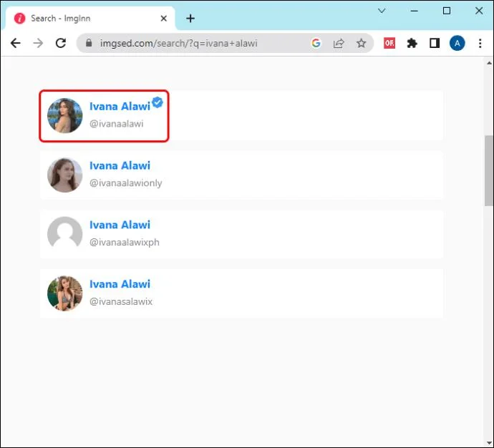Viewport: 494px width, 448px height.
Task: Click the Google icon in address bar
Action: click(316, 43)
